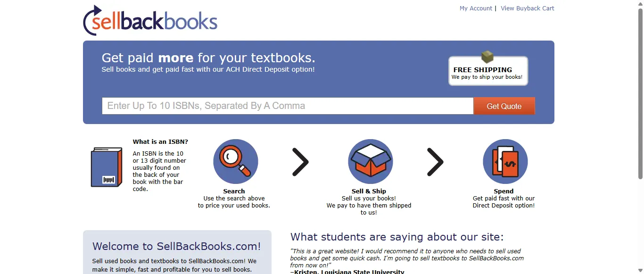Click the 'What is an ISBN?' heading

pos(160,141)
